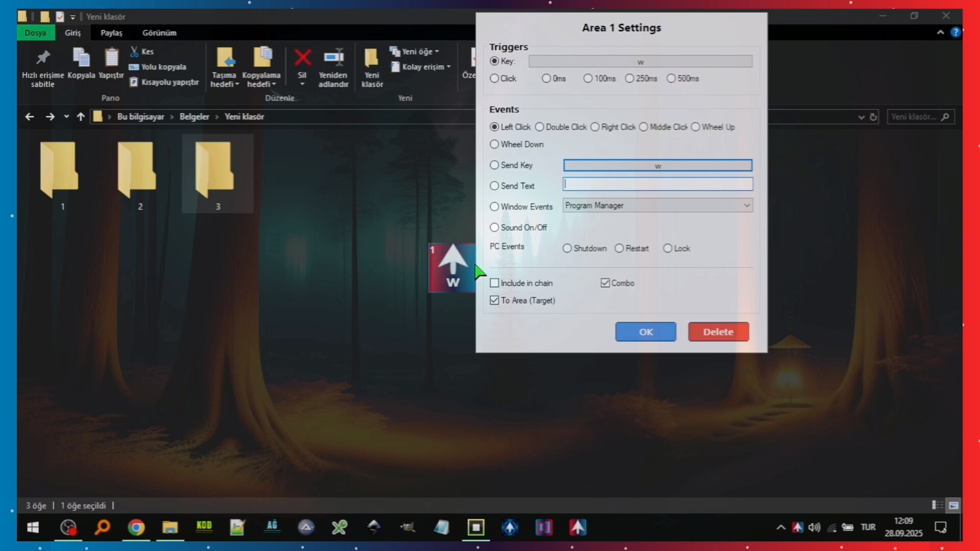Click the up-arrow navigation button
The image size is (980, 551).
click(81, 117)
